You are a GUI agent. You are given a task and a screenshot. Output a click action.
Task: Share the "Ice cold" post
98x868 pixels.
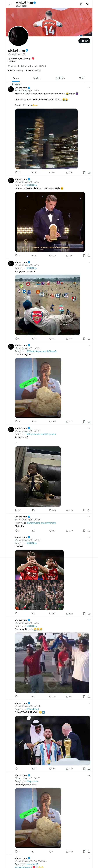[89, 613]
